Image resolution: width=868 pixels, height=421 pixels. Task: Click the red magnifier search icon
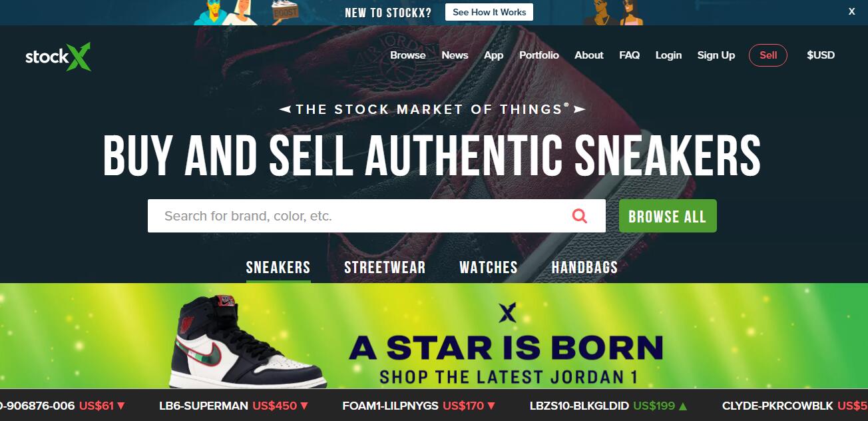pyautogui.click(x=580, y=216)
